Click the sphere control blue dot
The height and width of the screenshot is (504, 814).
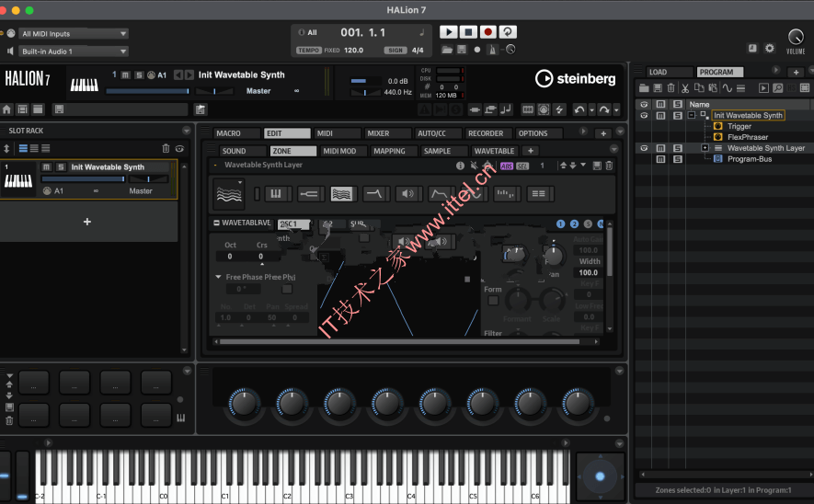[x=600, y=476]
